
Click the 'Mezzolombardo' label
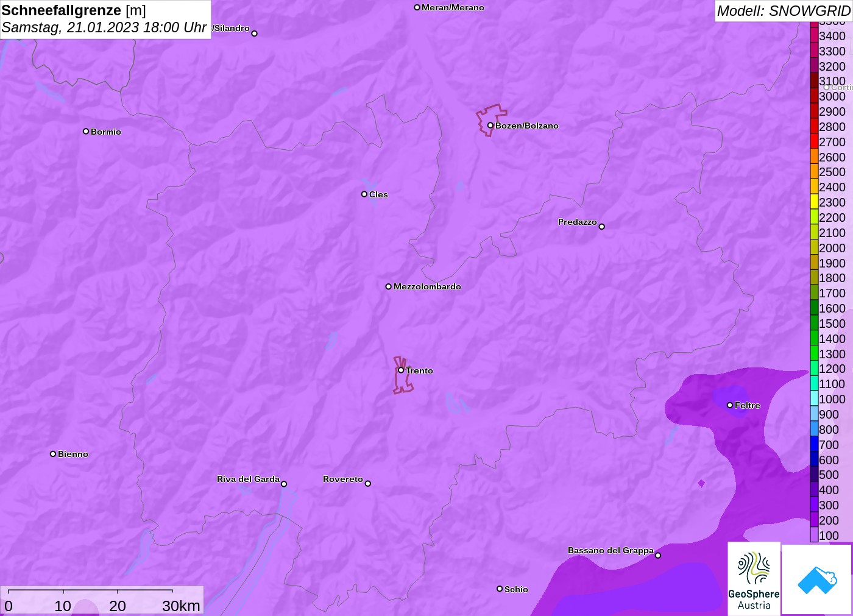click(x=427, y=286)
